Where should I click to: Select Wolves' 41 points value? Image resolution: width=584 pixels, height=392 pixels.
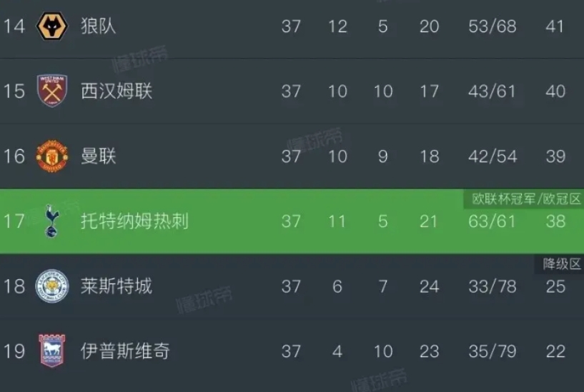pos(555,26)
